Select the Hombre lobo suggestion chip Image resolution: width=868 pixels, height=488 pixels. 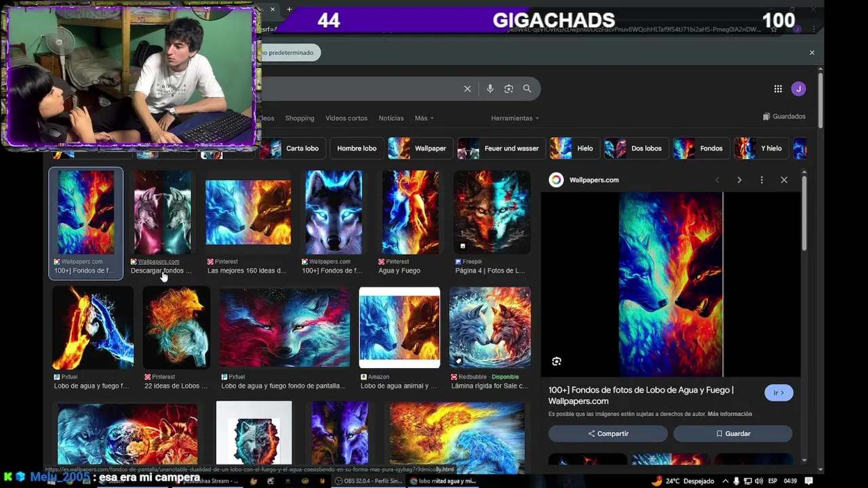357,148
